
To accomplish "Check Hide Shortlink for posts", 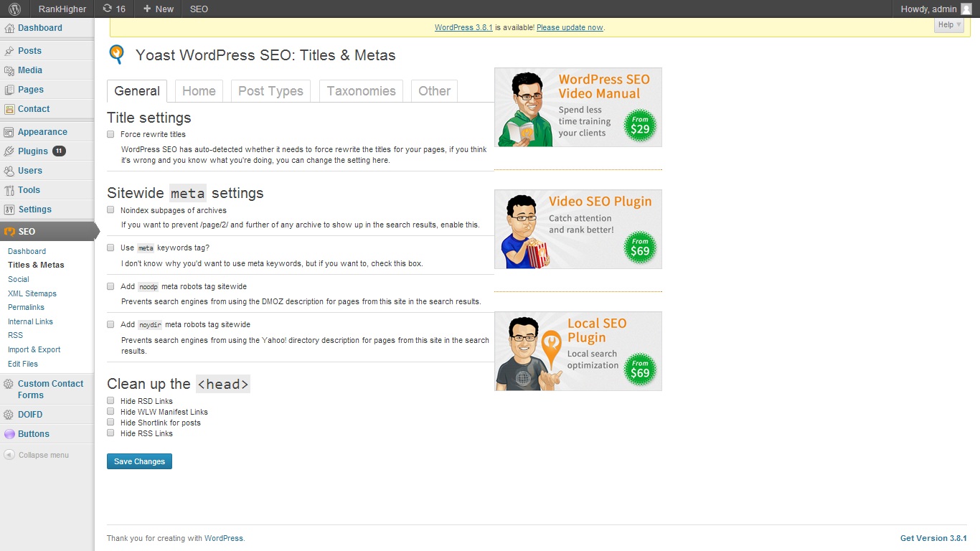I will (x=110, y=423).
